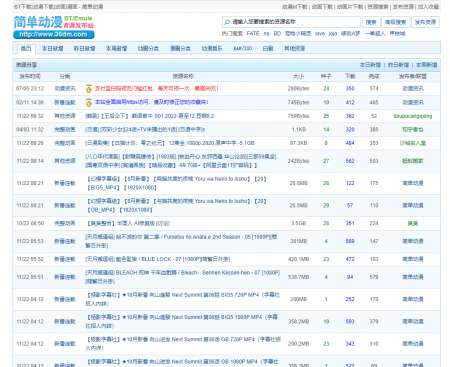Click the category link on the BLUE LOCK row

[65, 259]
